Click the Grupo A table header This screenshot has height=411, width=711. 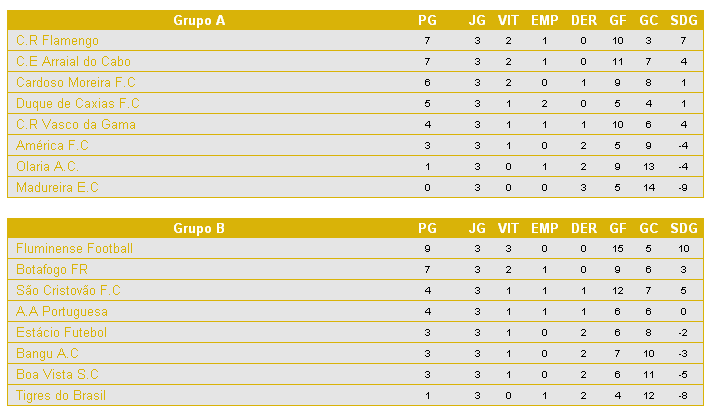[199, 19]
